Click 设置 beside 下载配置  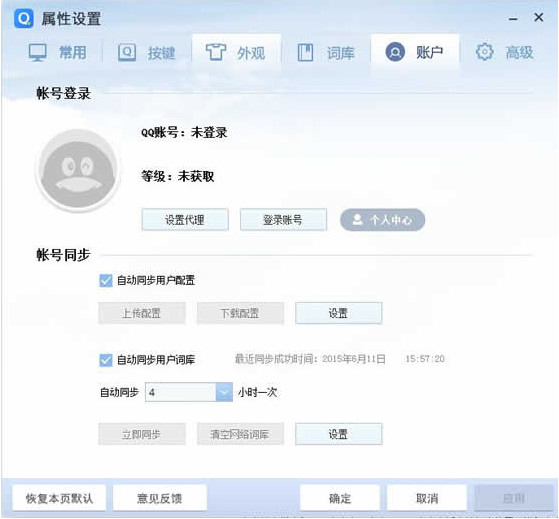click(339, 313)
